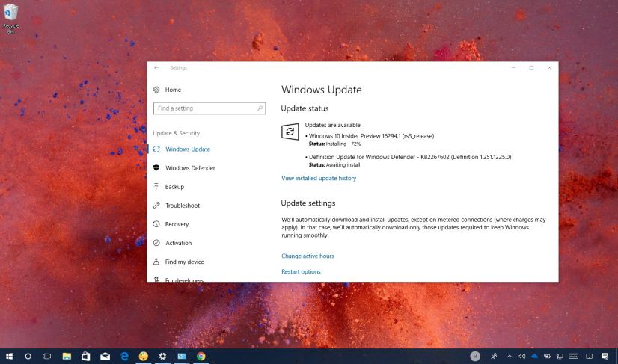The height and width of the screenshot is (364, 618).
Task: Switch to Settings gear on taskbar
Action: click(x=162, y=356)
